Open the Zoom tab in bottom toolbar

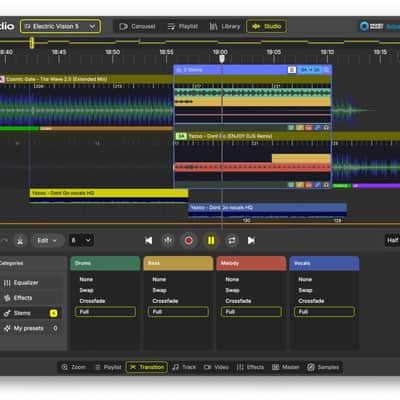(74, 367)
